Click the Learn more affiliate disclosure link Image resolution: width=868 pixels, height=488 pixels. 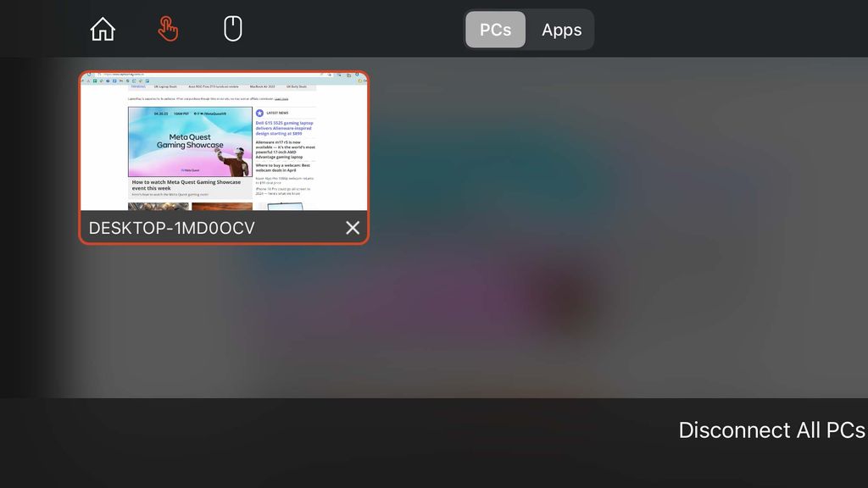point(281,99)
